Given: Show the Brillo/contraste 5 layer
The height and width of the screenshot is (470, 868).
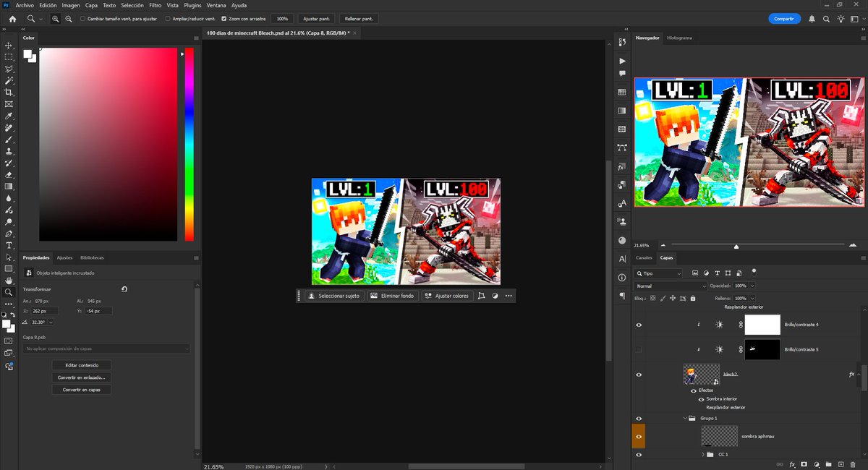Looking at the screenshot, I should pyautogui.click(x=639, y=349).
